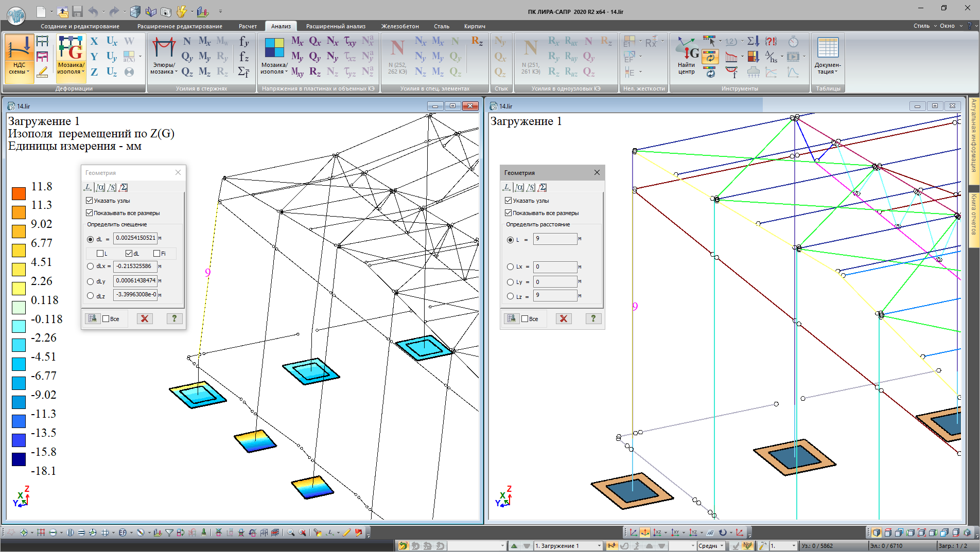Click the Save icon in quick access toolbar
Screen dimensions: 980x552
pos(78,11)
